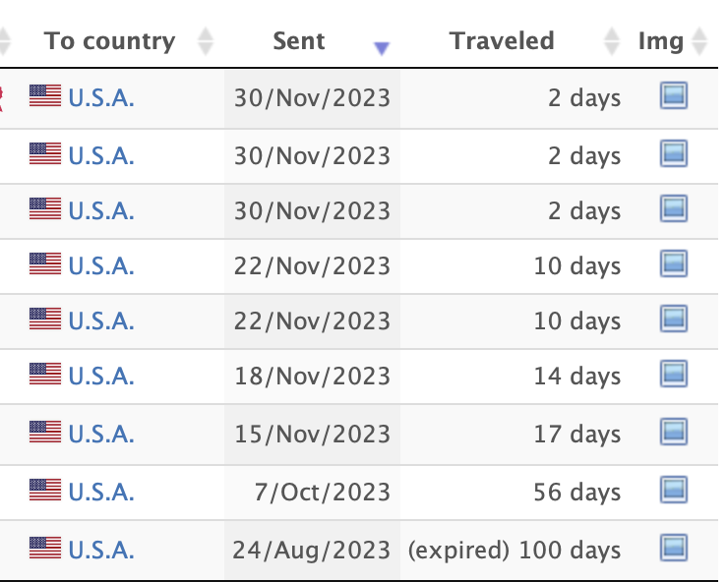Open U.S.A. link in first table row

[x=101, y=98]
